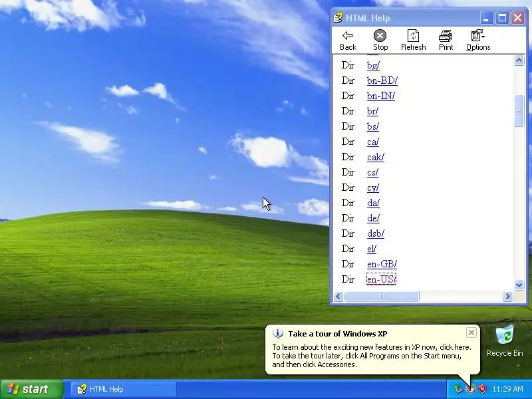Open the br/ directory link
Image resolution: width=532 pixels, height=399 pixels.
point(372,111)
